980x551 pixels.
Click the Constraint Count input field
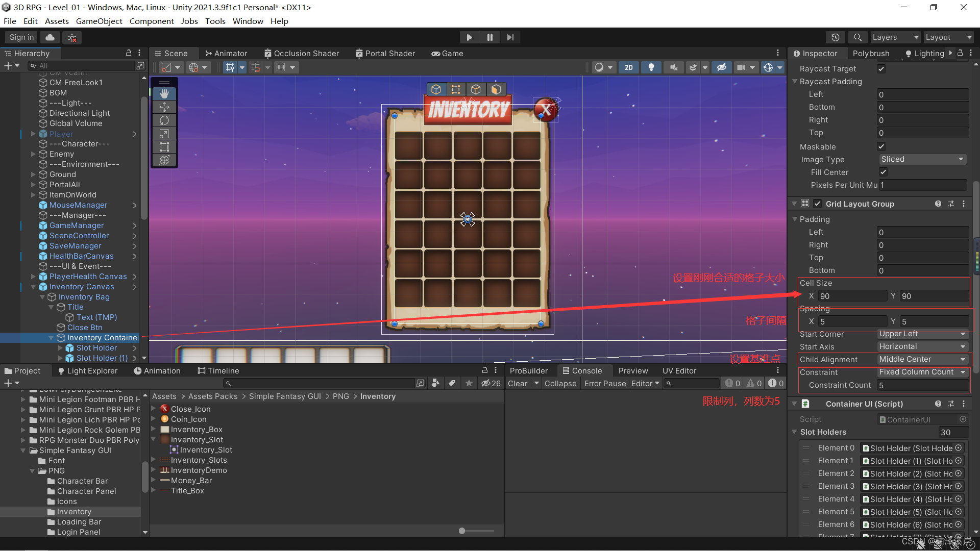click(x=922, y=385)
